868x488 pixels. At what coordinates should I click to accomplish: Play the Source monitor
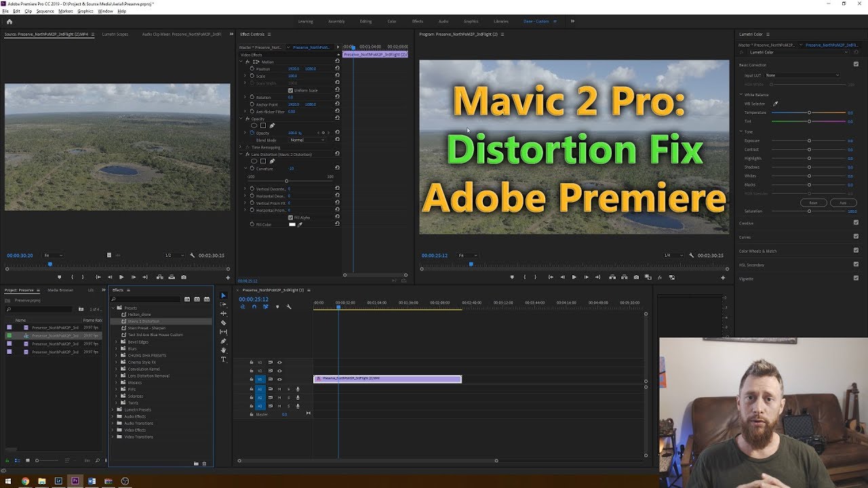121,277
